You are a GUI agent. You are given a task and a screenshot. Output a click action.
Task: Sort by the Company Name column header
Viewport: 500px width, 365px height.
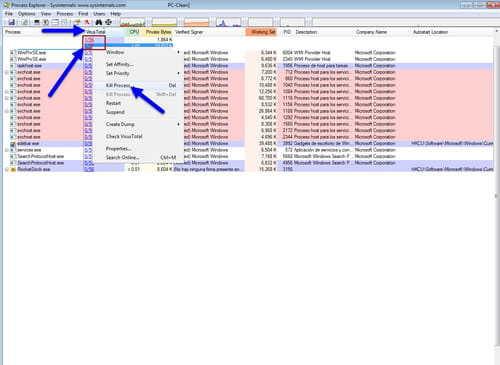point(382,32)
